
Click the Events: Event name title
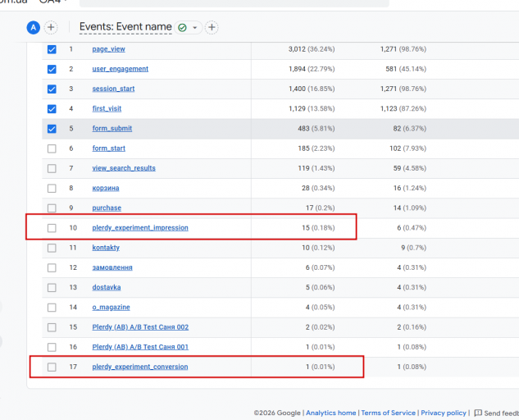[x=125, y=27]
